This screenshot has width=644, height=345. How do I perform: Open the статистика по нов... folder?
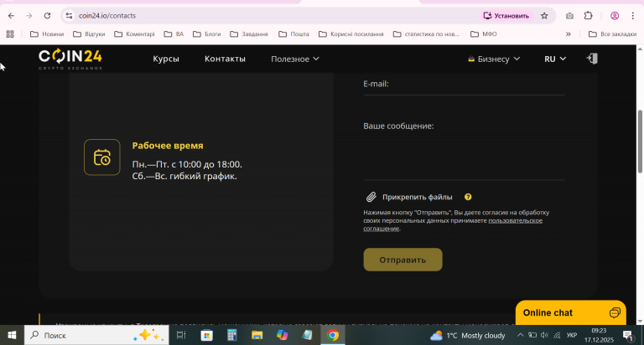pyautogui.click(x=426, y=34)
